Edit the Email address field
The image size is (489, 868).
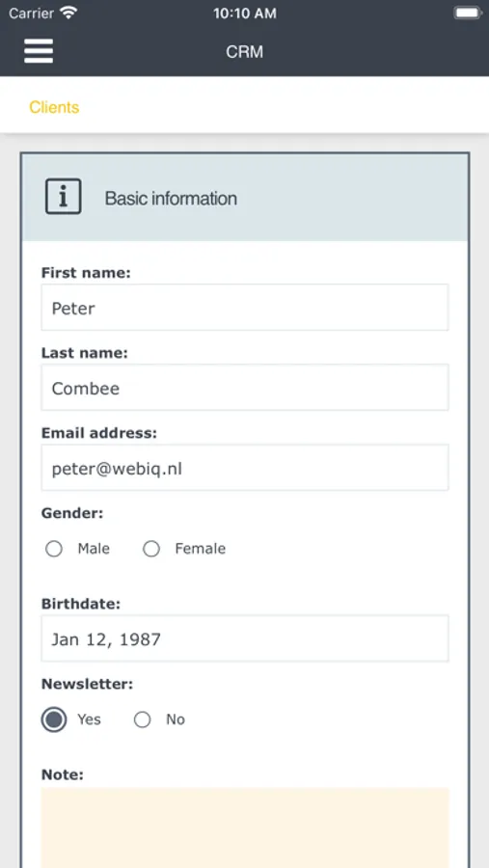pyautogui.click(x=245, y=467)
